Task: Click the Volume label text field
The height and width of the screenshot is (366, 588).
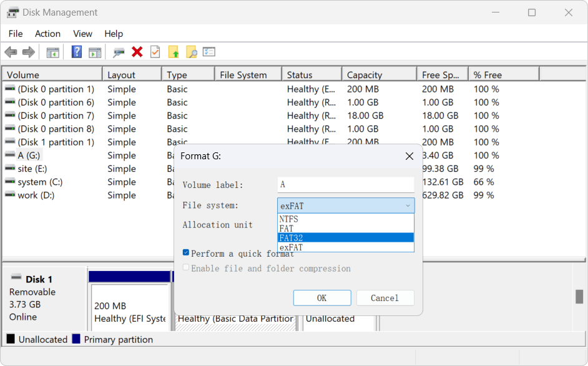Action: [x=345, y=185]
